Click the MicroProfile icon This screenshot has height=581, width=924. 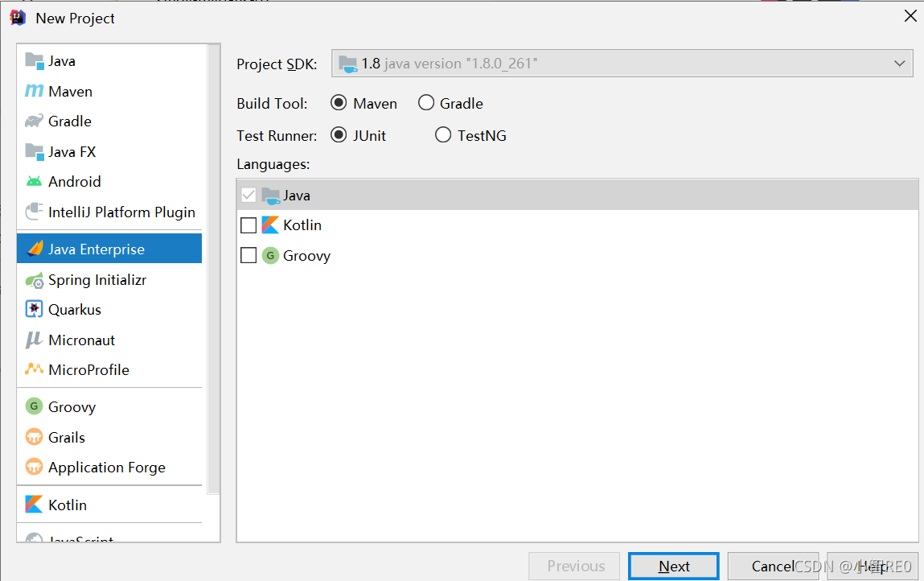(x=35, y=369)
